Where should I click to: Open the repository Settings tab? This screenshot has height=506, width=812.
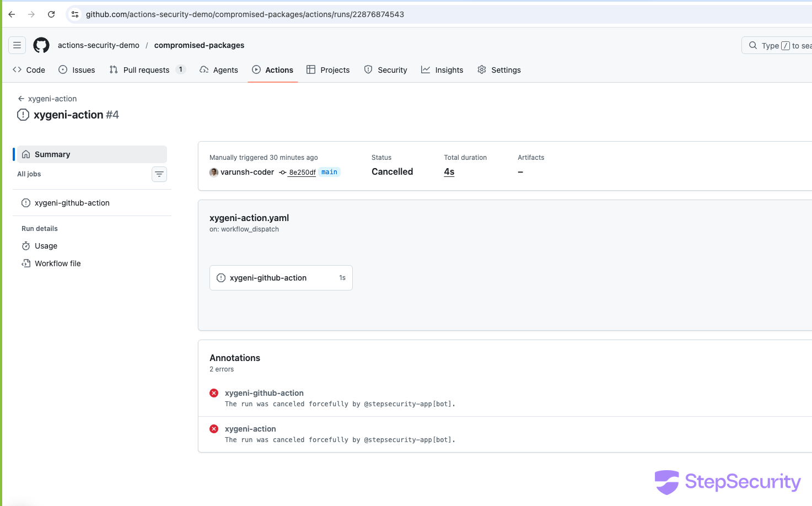tap(499, 70)
